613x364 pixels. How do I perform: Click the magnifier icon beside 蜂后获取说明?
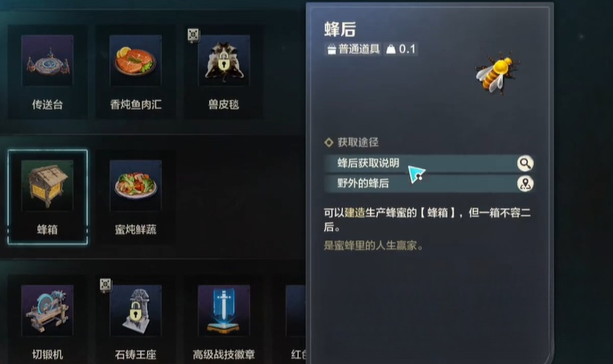tap(525, 163)
